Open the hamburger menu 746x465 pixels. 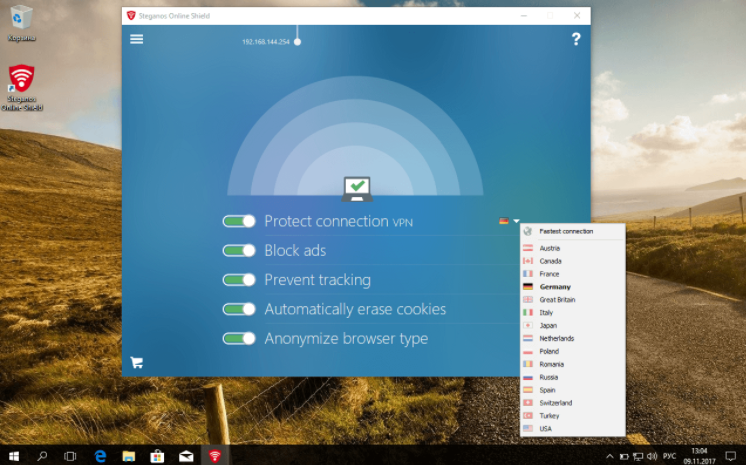pyautogui.click(x=137, y=39)
